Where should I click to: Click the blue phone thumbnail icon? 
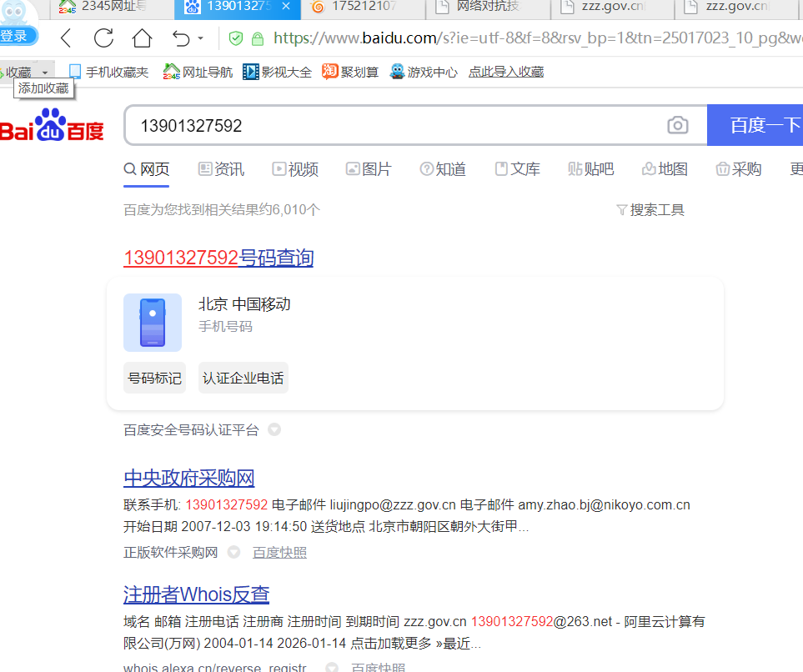pos(153,323)
